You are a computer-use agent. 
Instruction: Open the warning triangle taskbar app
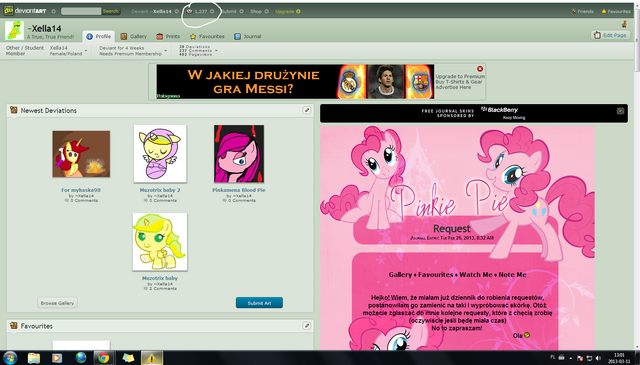[x=151, y=358]
